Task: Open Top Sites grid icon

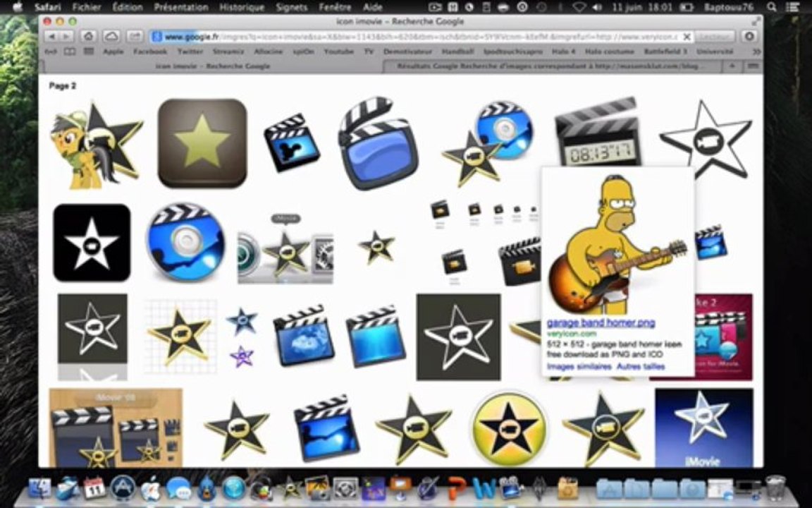Action: click(89, 52)
